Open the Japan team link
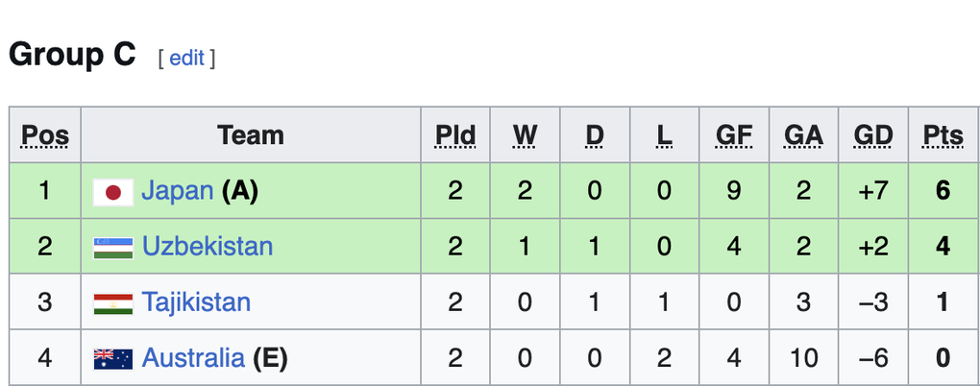980x386 pixels. coord(177,191)
